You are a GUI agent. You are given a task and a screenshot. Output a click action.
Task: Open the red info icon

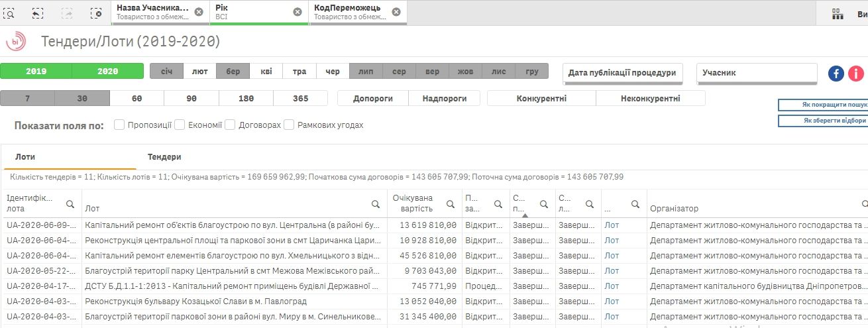click(x=856, y=74)
